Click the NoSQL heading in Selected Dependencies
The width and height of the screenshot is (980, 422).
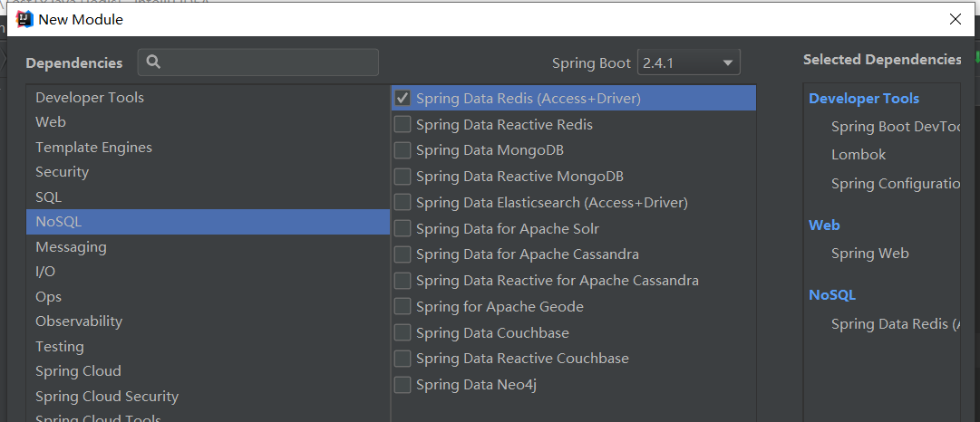832,295
